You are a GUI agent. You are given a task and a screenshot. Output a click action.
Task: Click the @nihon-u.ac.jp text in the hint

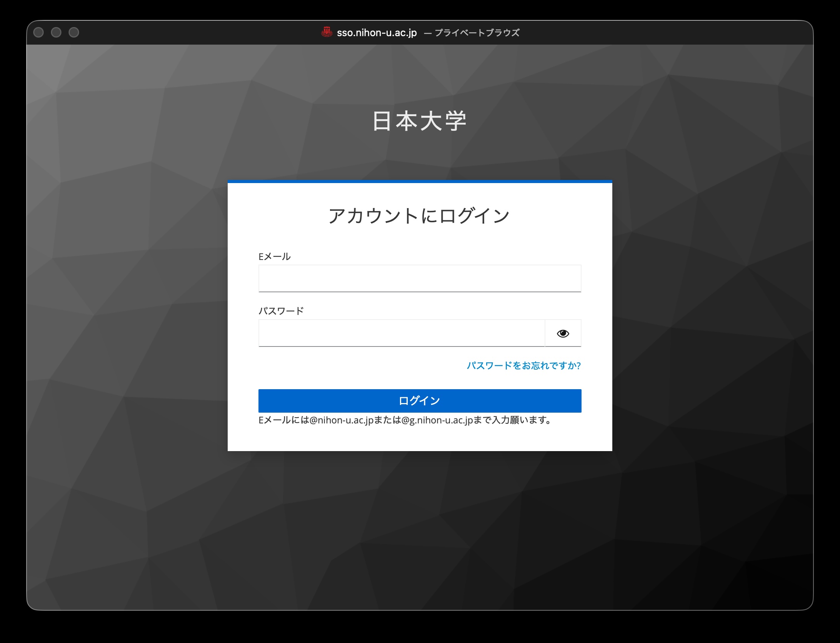(342, 420)
